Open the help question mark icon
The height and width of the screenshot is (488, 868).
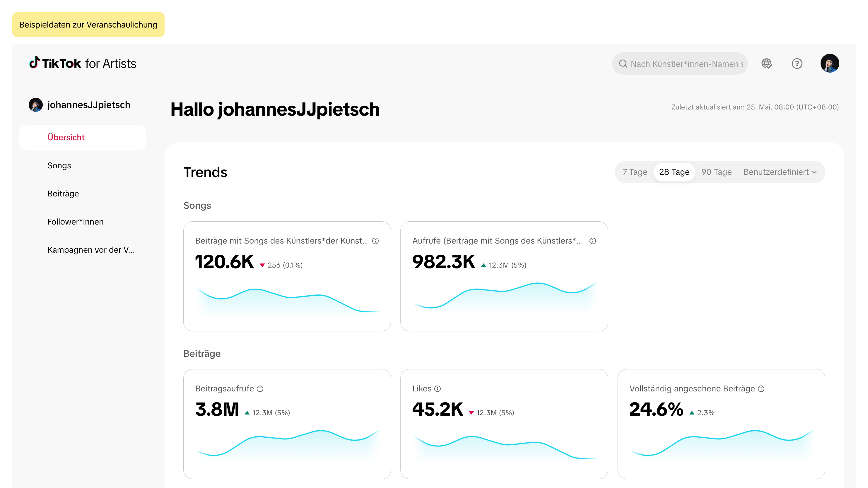[x=797, y=63]
